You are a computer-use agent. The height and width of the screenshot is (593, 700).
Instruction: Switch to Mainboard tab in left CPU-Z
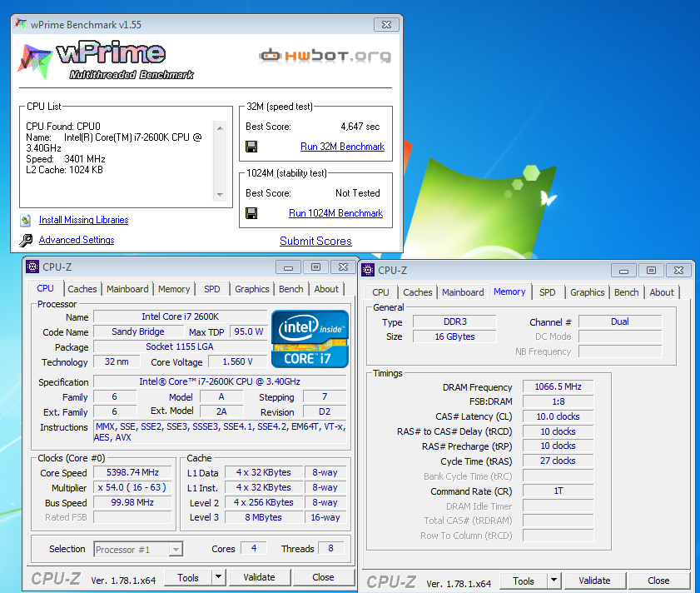click(x=127, y=289)
